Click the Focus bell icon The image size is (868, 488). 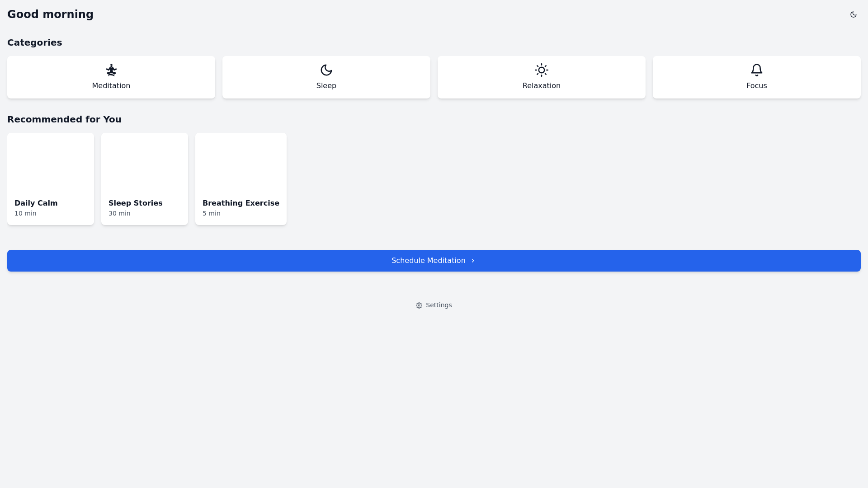[x=756, y=70]
